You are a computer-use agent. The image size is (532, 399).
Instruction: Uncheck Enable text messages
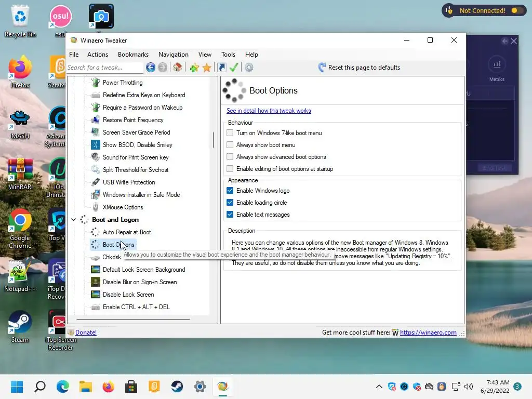pos(230,215)
